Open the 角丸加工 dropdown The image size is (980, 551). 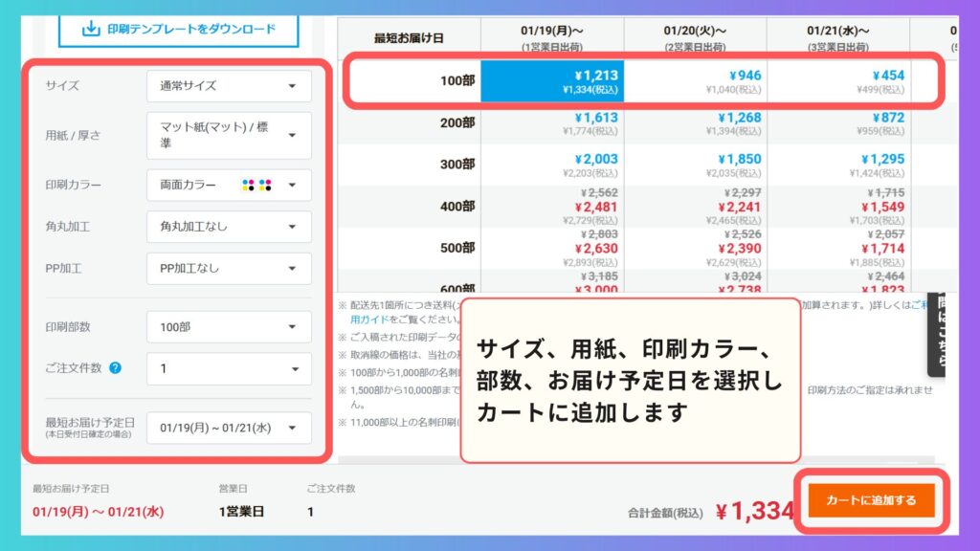click(x=229, y=227)
